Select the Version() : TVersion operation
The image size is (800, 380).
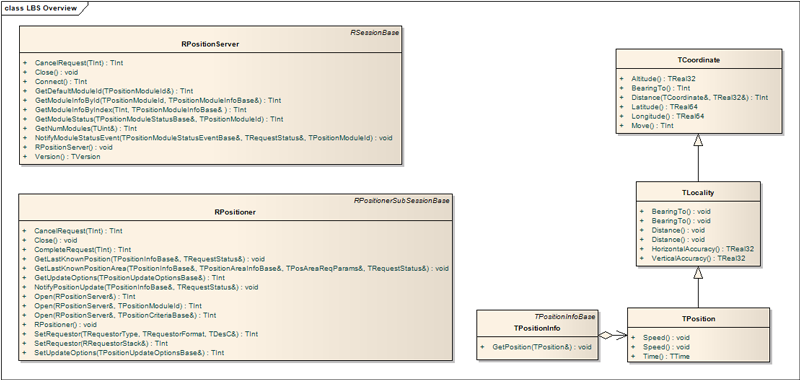[67, 157]
